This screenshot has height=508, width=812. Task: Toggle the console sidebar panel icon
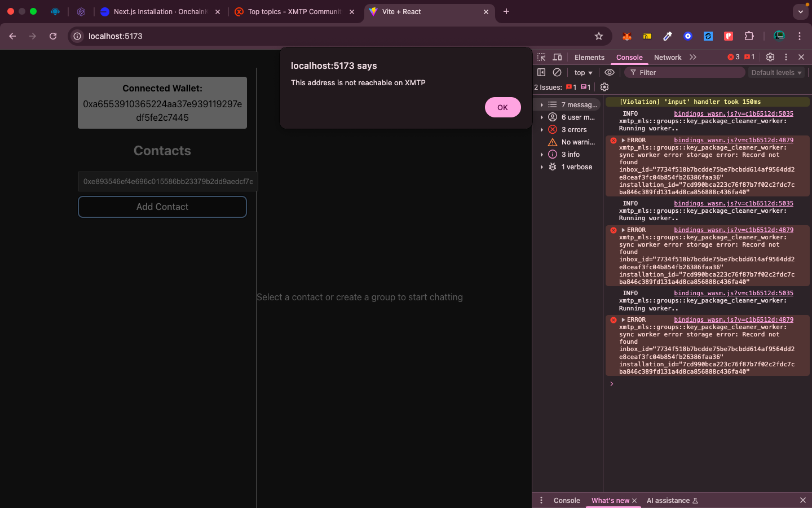[x=541, y=72]
